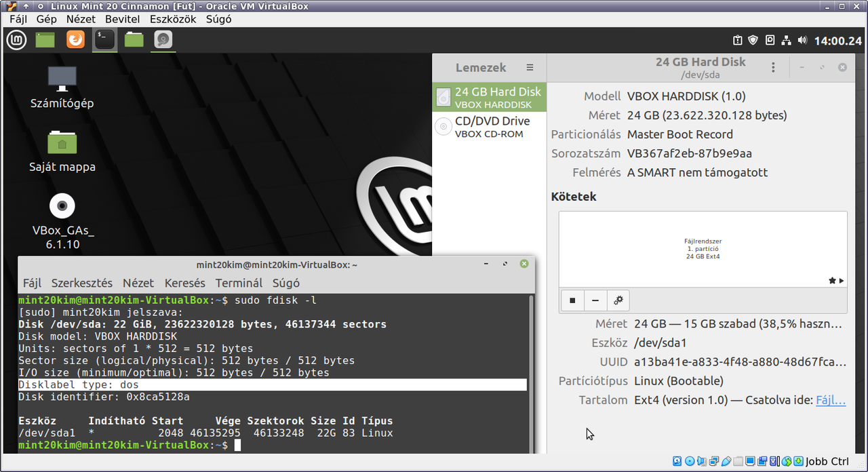
Task: Open the Linux Mint start menu
Action: pyautogui.click(x=17, y=40)
